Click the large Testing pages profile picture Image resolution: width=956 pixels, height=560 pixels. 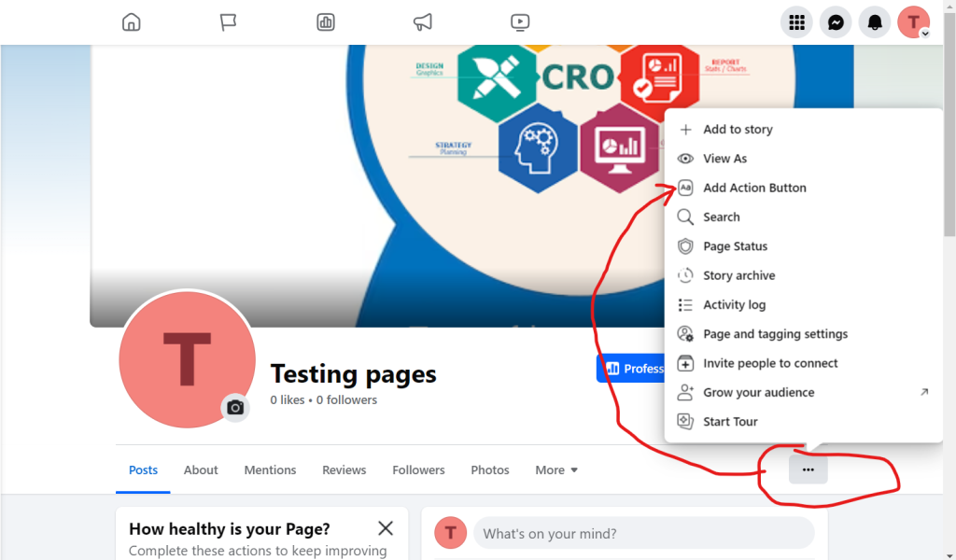[x=187, y=359]
